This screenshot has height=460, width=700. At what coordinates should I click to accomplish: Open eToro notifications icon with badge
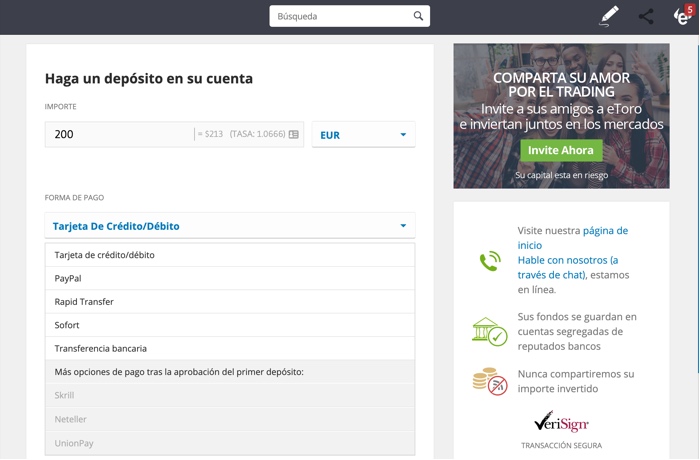(683, 16)
